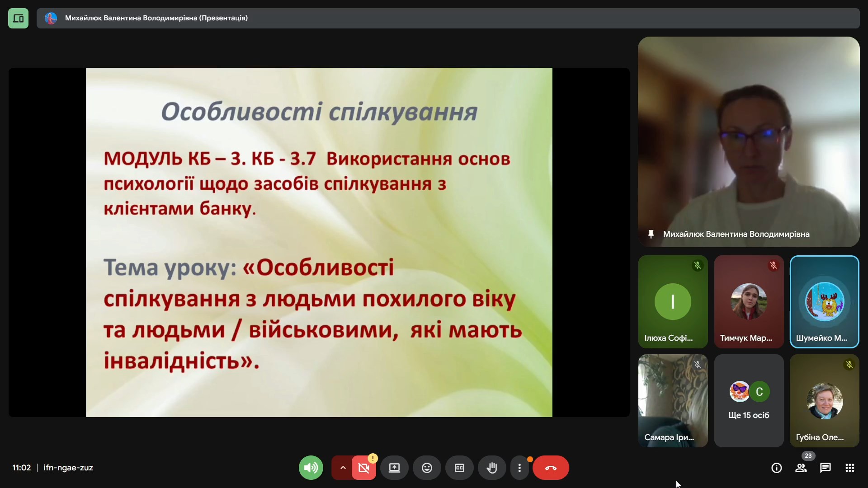Click the meeting code ifn-ngae-zuz
This screenshot has width=868, height=488.
point(68,468)
